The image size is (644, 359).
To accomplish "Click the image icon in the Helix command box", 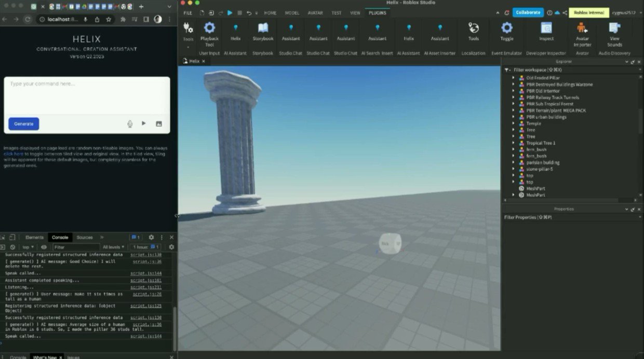I will coord(159,123).
